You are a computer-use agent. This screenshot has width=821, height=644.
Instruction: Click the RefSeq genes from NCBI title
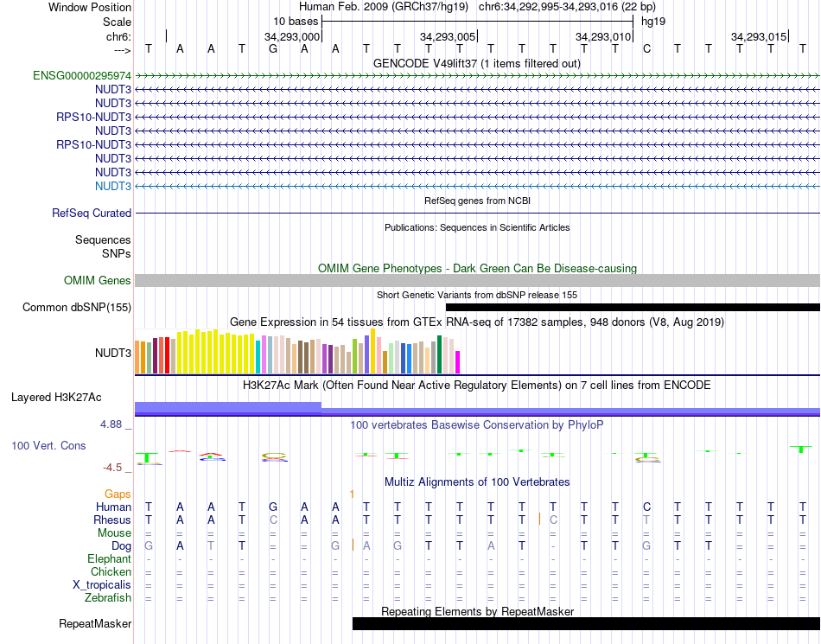[x=478, y=201]
